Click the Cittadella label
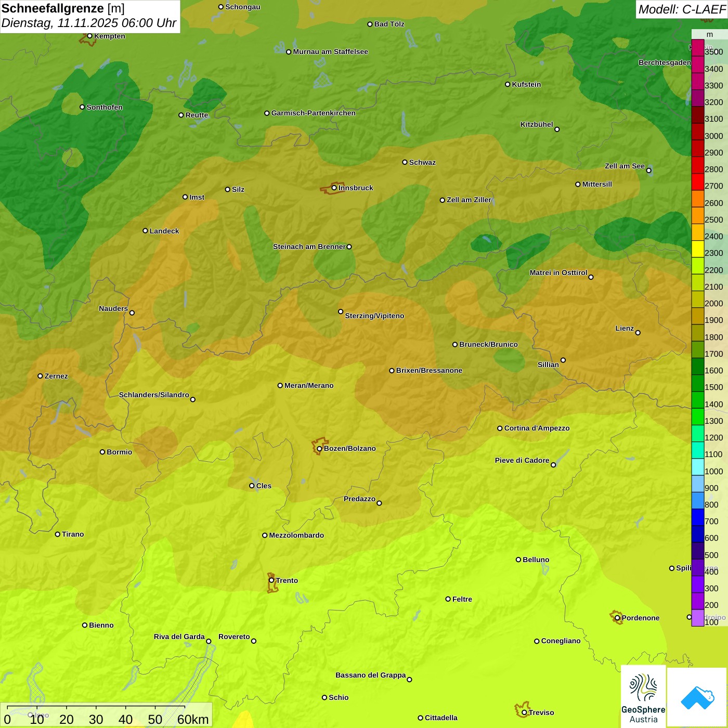The height and width of the screenshot is (728, 728). [x=441, y=718]
